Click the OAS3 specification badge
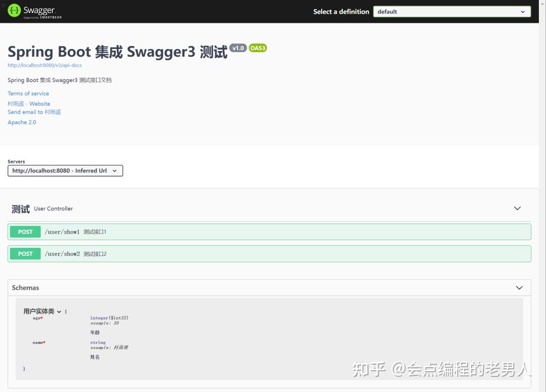Screen dimensions: 546x392 pyautogui.click(x=258, y=48)
